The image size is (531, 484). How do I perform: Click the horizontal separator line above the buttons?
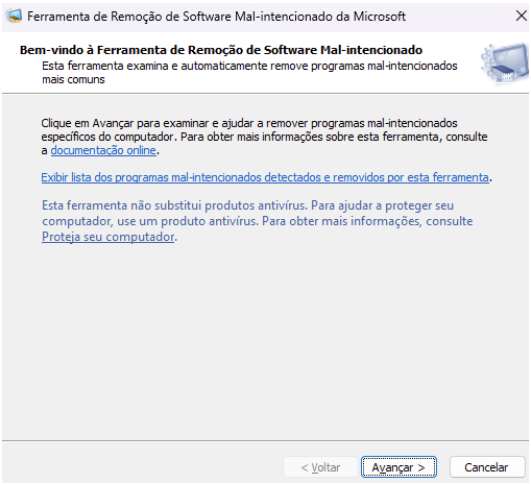click(266, 441)
